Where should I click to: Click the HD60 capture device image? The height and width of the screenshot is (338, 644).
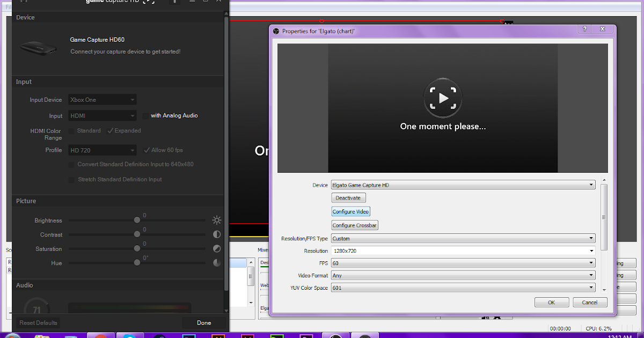click(x=38, y=47)
